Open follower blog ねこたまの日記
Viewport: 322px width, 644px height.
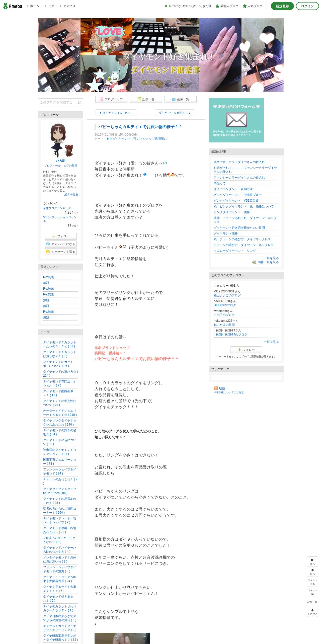(224, 325)
